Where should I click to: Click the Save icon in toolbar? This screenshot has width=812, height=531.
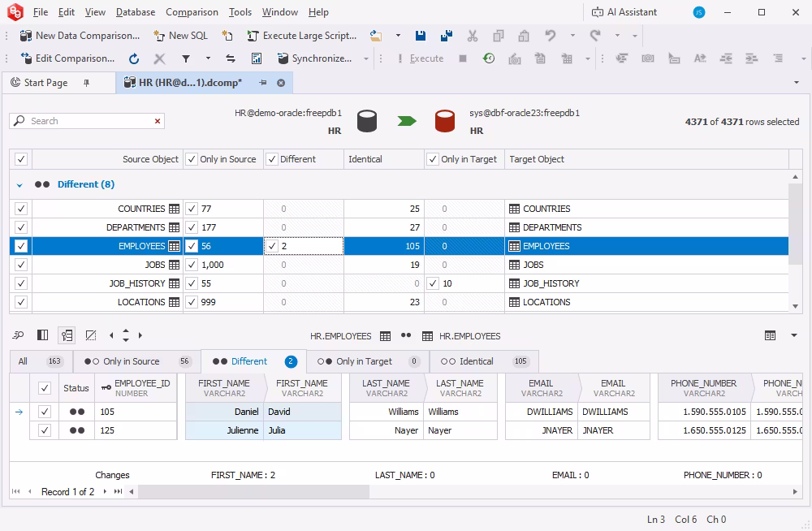click(421, 36)
